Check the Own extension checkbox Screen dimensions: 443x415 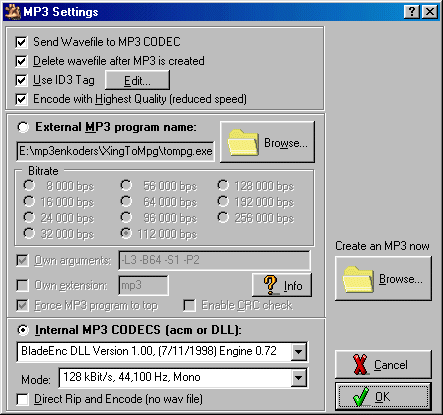22,285
